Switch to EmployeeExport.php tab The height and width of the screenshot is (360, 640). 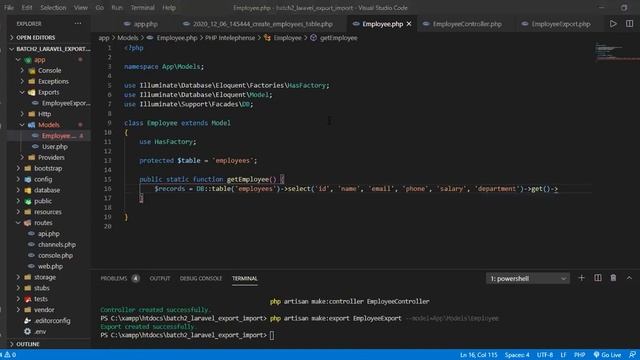point(556,24)
